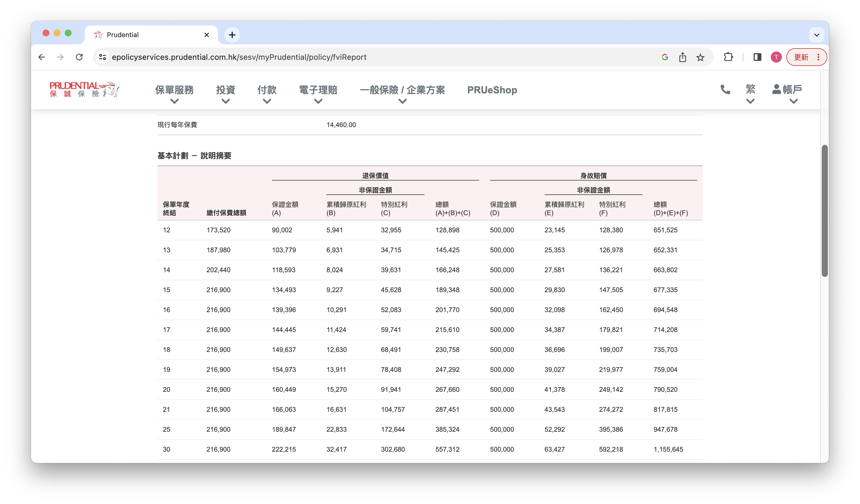
Task: Click the 179,821 special bonus cell
Action: (x=611, y=330)
